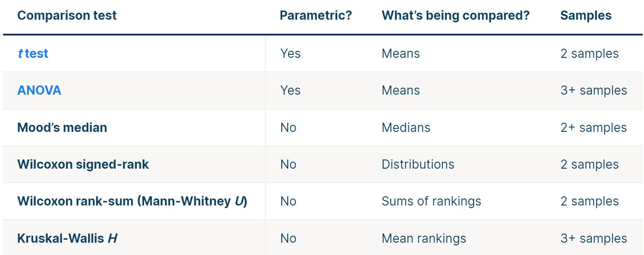Click the Kruskal-Wallis H row label
Viewport: 644px width, 255px height.
[67, 238]
